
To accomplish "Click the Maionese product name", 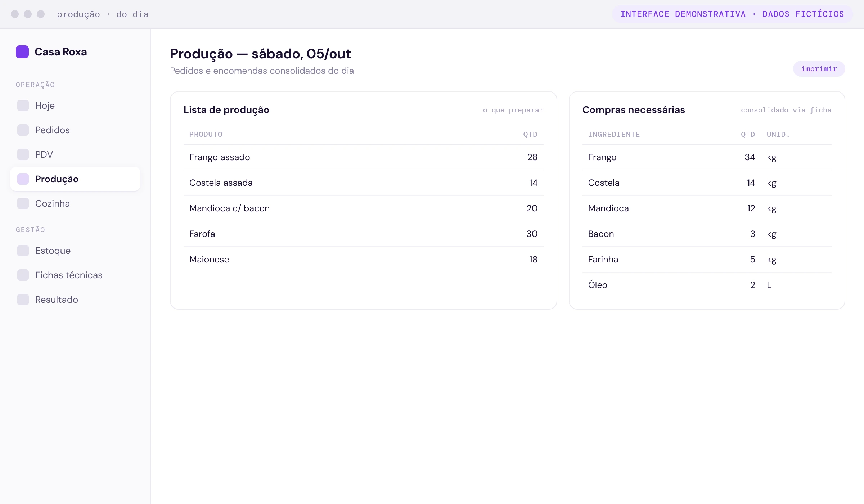I will point(209,260).
